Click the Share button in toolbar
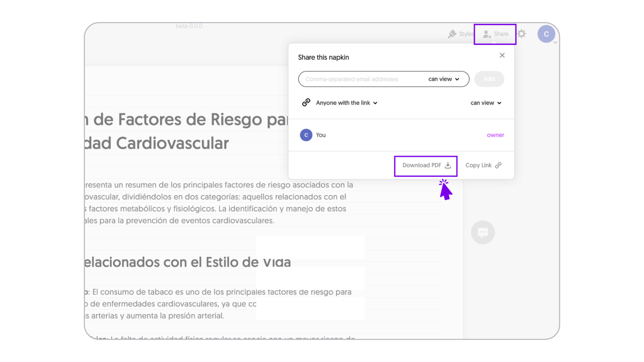Screen dimensions: 644x362 click(x=495, y=34)
